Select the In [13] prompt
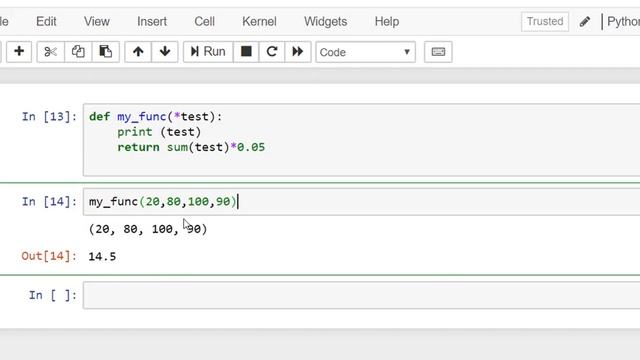 click(49, 117)
